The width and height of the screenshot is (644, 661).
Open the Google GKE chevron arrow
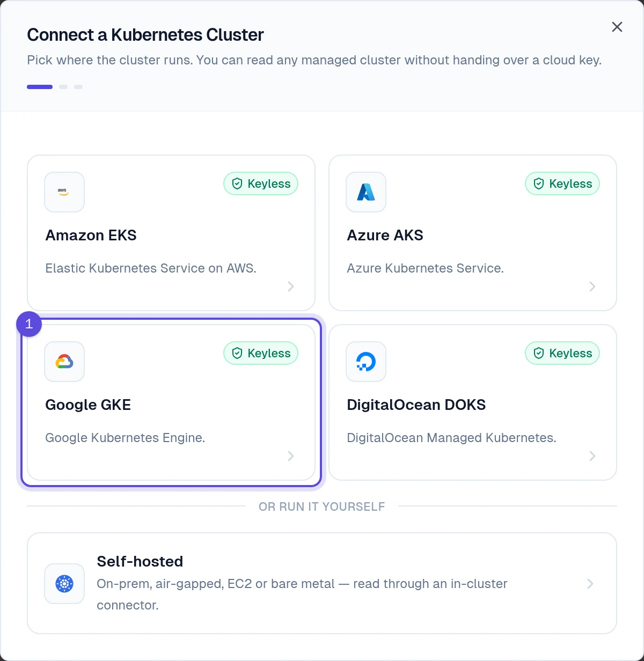click(291, 456)
